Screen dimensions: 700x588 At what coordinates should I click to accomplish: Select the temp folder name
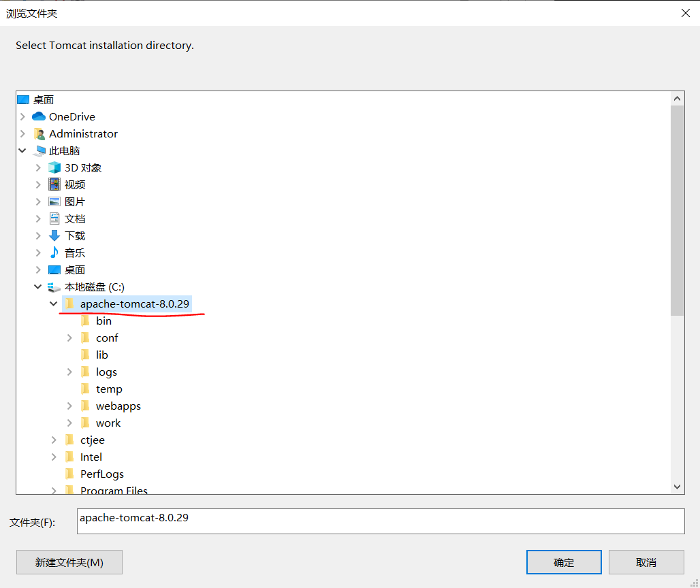[x=109, y=389]
